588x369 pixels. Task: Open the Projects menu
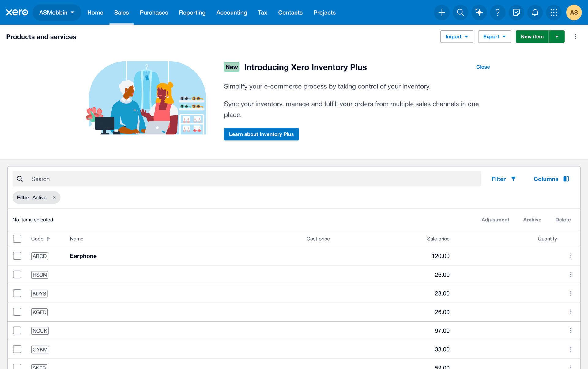(x=324, y=13)
